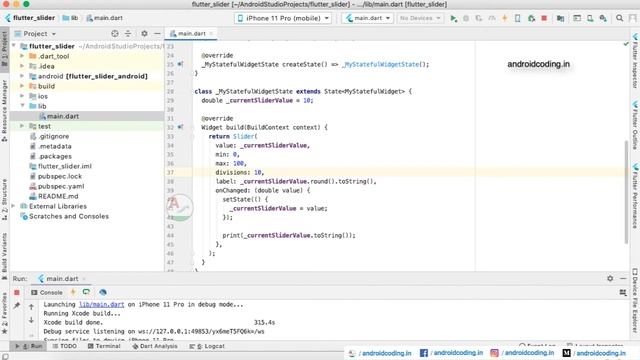This screenshot has width=640, height=360.
Task: Click Hot Restart icon in Run panel
Action: pos(86,292)
